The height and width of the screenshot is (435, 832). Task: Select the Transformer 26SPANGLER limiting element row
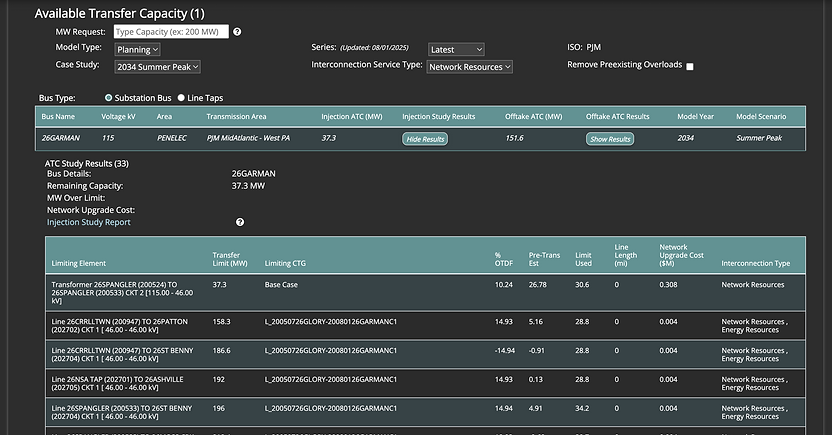pos(425,292)
